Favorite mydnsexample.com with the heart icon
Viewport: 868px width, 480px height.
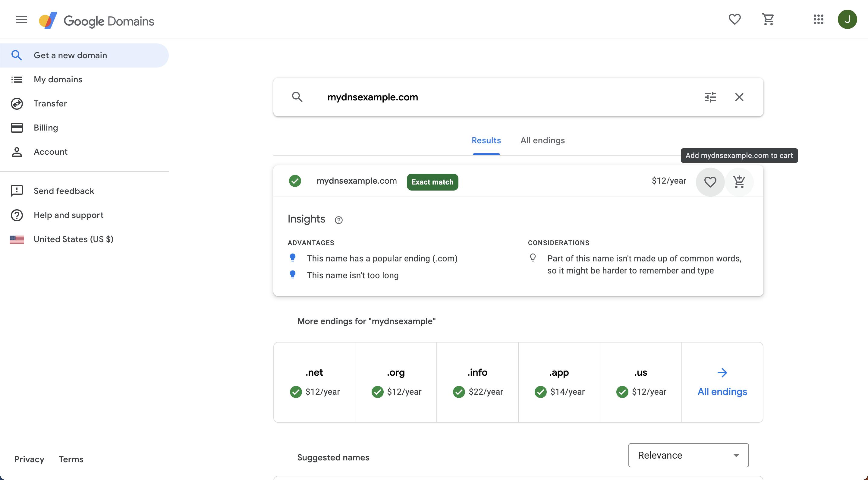point(710,182)
